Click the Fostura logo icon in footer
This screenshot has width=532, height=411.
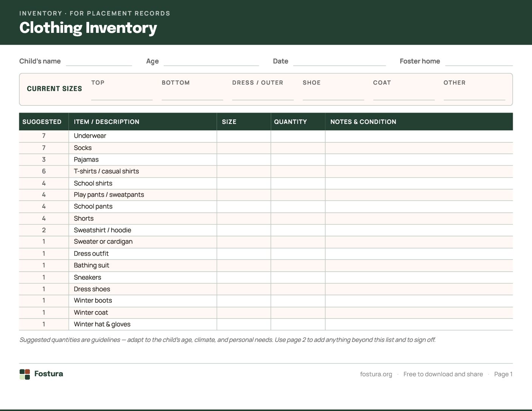25,374
